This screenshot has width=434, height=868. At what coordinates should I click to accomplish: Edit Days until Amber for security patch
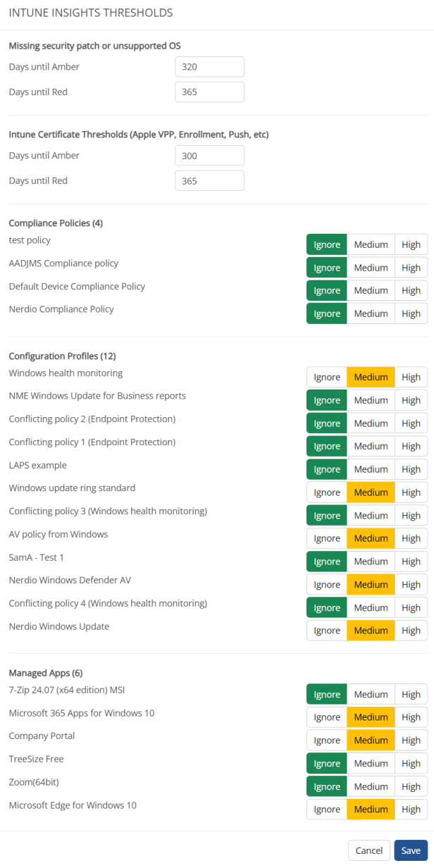(209, 66)
